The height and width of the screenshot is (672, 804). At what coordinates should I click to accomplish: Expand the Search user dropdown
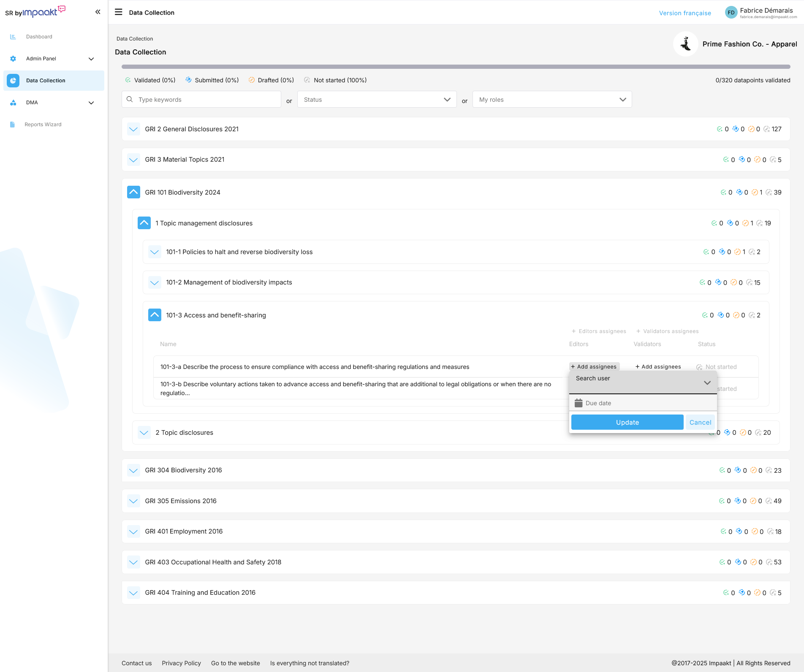coord(707,383)
